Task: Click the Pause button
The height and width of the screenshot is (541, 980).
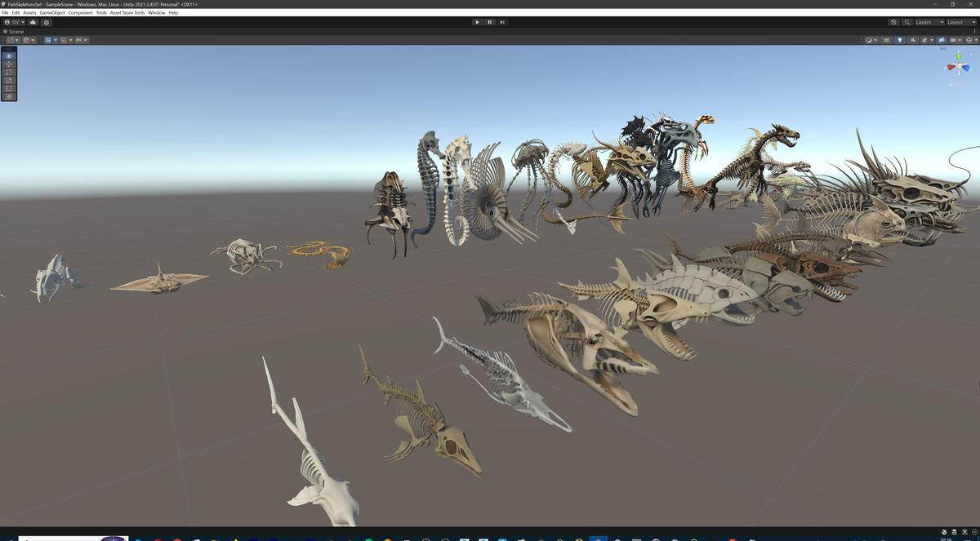Action: click(489, 22)
